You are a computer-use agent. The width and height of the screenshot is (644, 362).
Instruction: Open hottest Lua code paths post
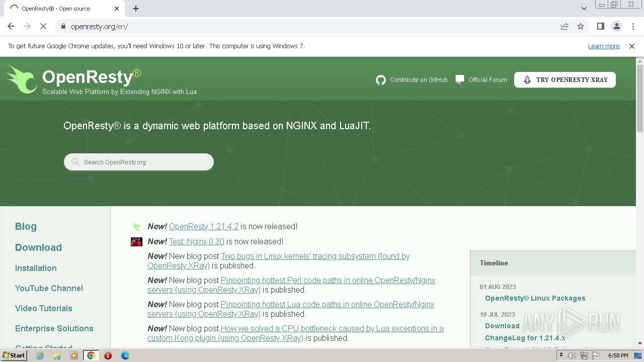[291, 309]
